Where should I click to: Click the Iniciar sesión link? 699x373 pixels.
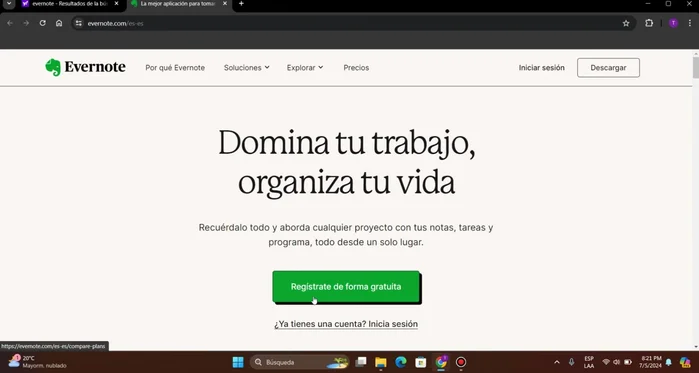click(x=542, y=68)
